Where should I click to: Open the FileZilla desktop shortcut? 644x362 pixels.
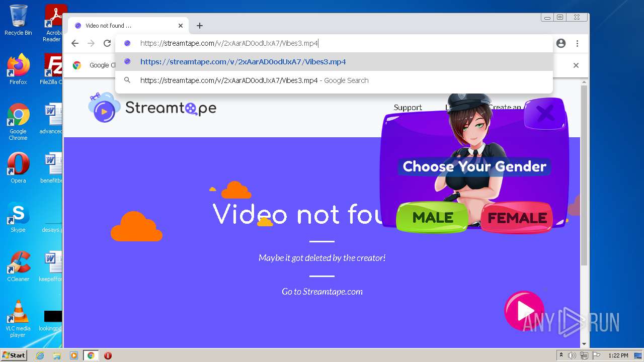point(51,69)
